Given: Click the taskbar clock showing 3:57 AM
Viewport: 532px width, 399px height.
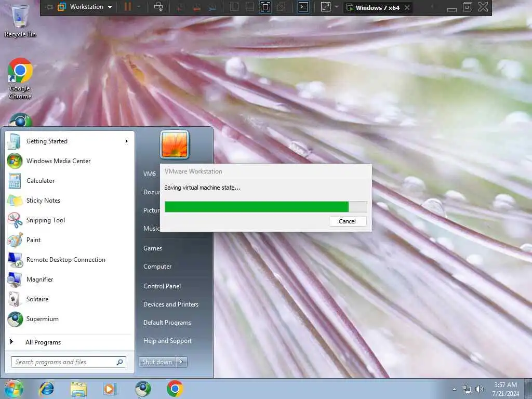Looking at the screenshot, I should click(506, 389).
